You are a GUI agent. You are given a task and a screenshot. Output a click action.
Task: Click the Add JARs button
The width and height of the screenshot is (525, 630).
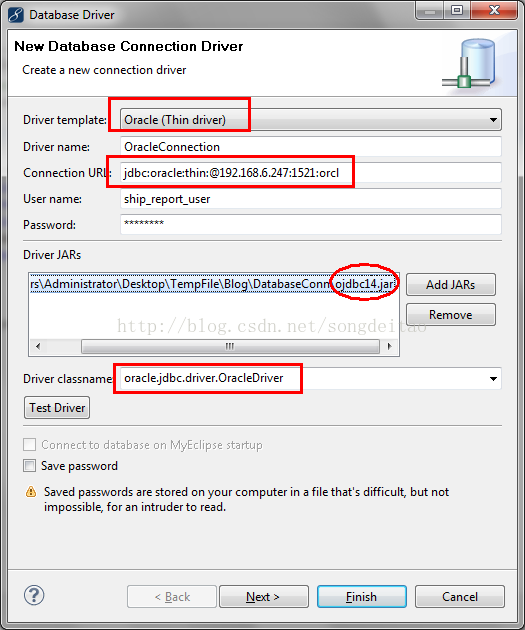[451, 285]
